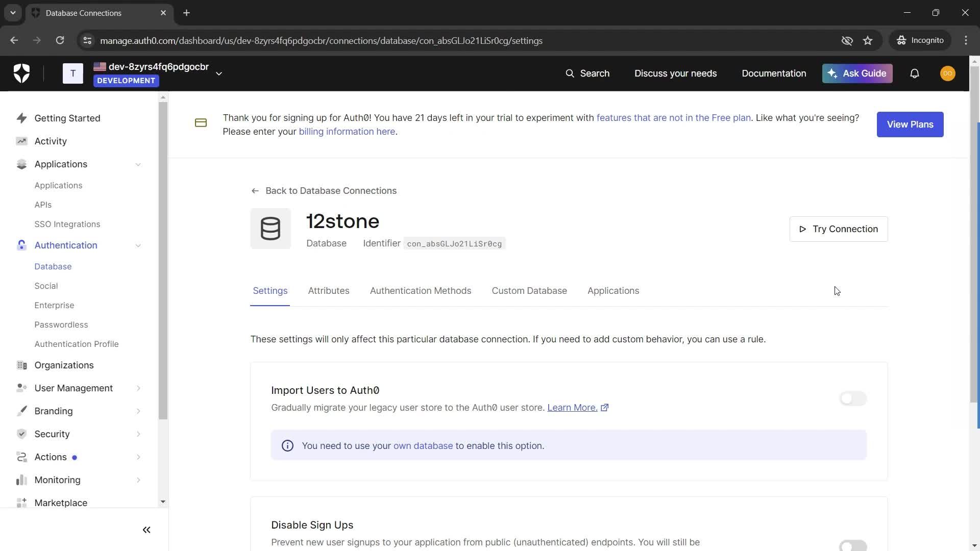Bookmark this page with star icon
The image size is (980, 551).
pos(868,40)
